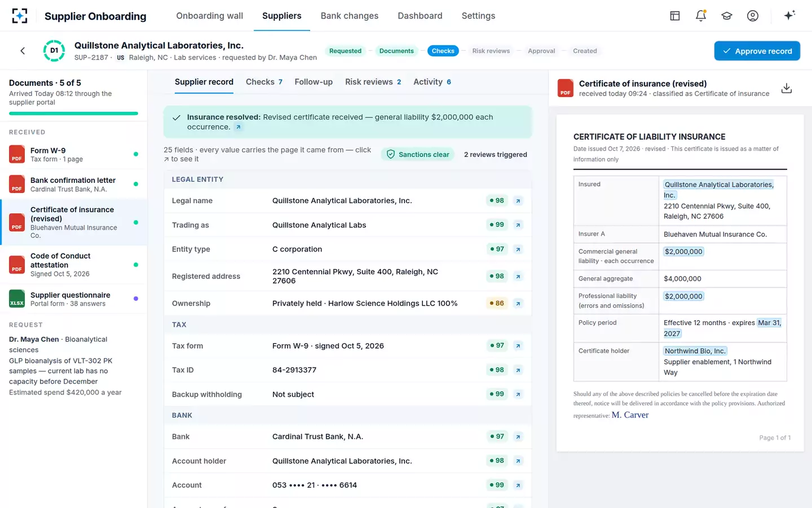The height and width of the screenshot is (508, 812).
Task: Click highlighted Northwind Bio, Inc. certificate holder
Action: pos(695,351)
